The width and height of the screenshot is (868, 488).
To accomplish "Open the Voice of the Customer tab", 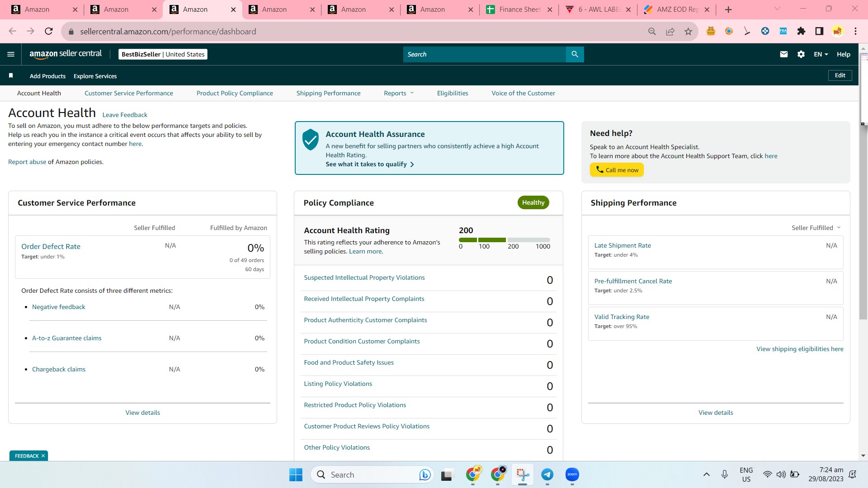I will (x=524, y=93).
